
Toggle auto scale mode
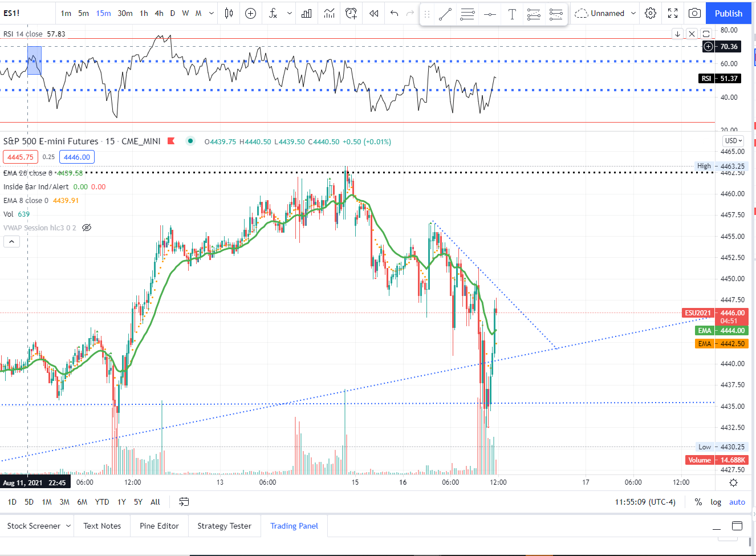tap(737, 502)
